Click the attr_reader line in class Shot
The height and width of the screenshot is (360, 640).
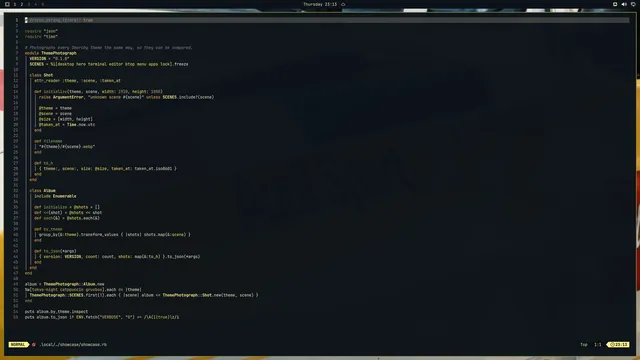click(77, 80)
